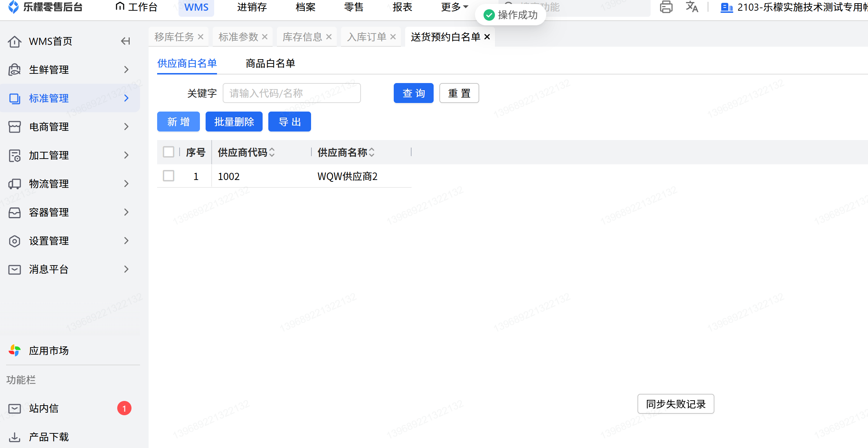
Task: Collapse the sidebar with the arrow icon
Action: tap(125, 41)
